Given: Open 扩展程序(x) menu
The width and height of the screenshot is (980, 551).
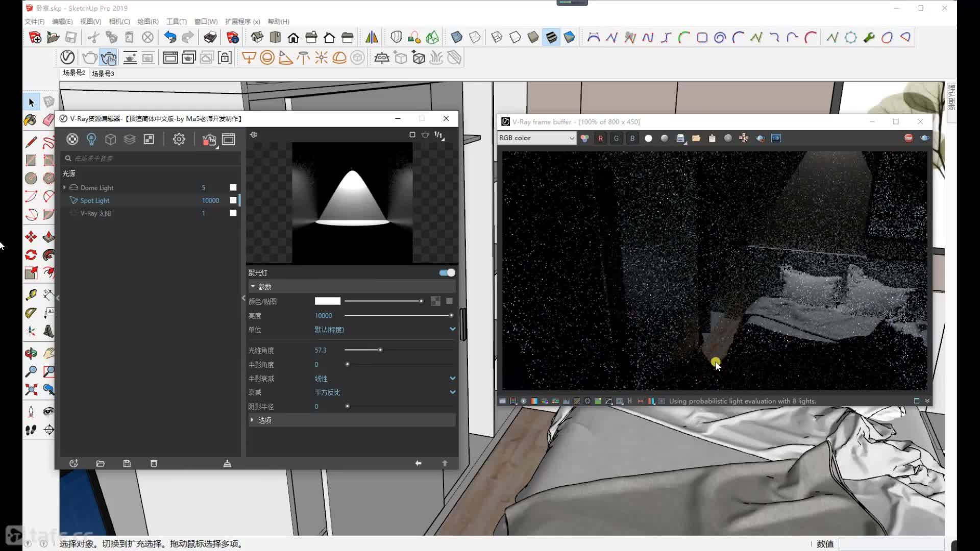Looking at the screenshot, I should point(242,21).
